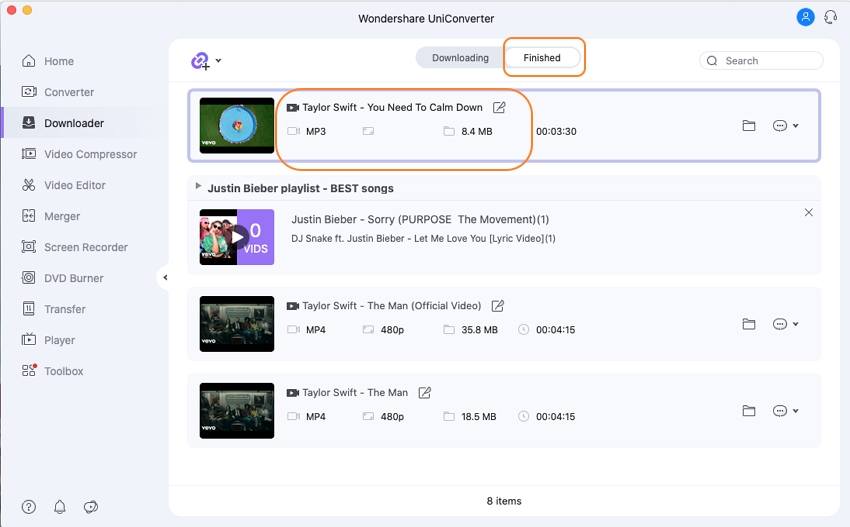This screenshot has height=527, width=850.
Task: Play the Justin Bieber playlist thumbnail
Action: pos(237,237)
